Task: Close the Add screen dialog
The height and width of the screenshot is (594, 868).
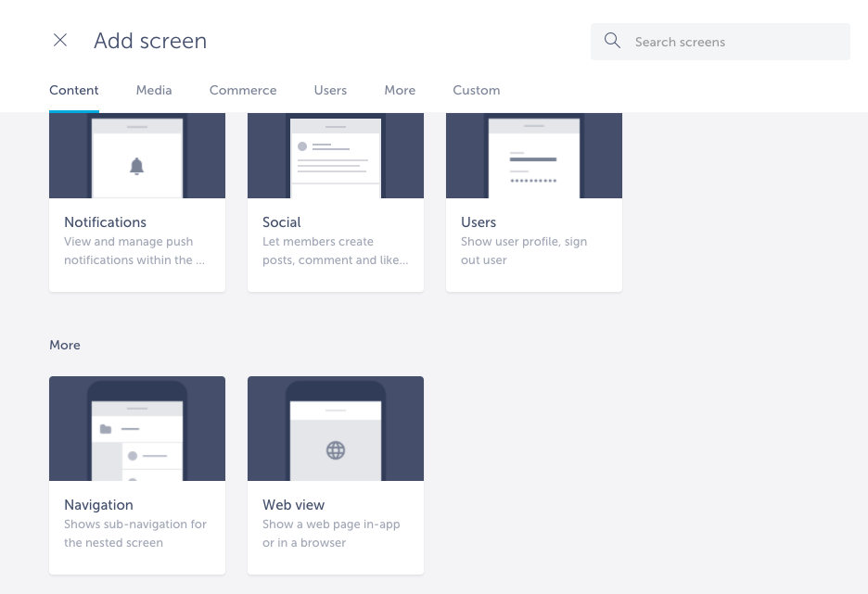Action: tap(60, 41)
